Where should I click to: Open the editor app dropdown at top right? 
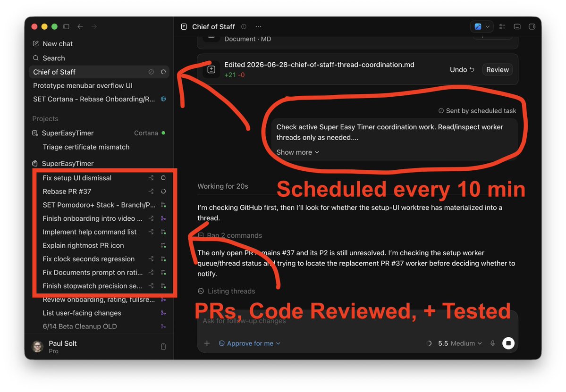click(x=482, y=27)
